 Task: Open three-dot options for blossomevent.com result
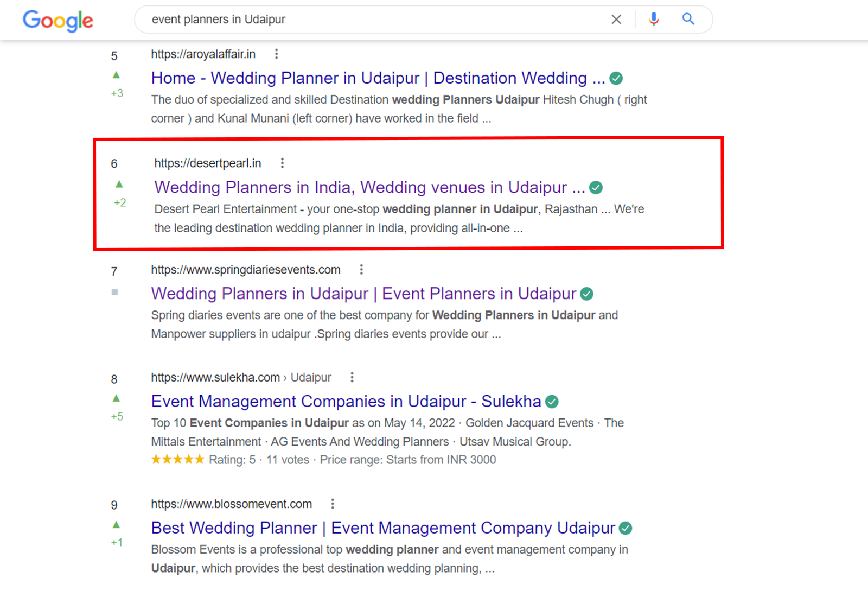click(333, 504)
